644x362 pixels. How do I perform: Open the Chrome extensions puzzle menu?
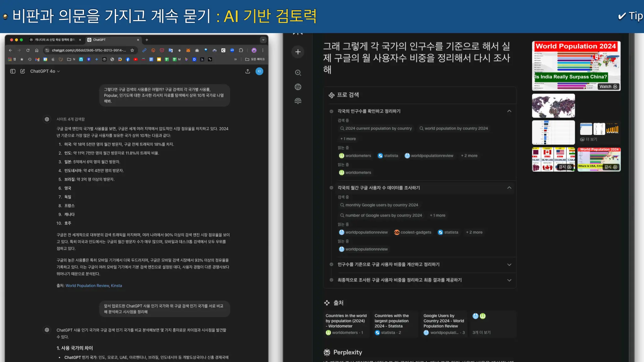point(241,50)
